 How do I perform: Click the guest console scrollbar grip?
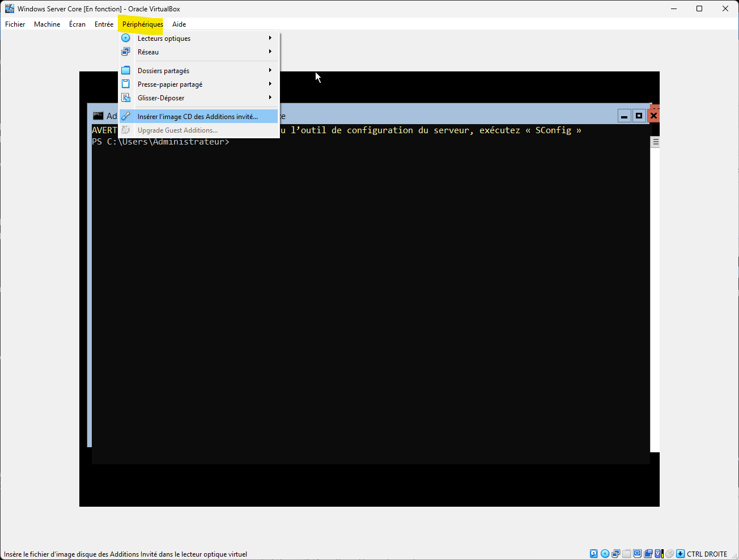click(656, 142)
